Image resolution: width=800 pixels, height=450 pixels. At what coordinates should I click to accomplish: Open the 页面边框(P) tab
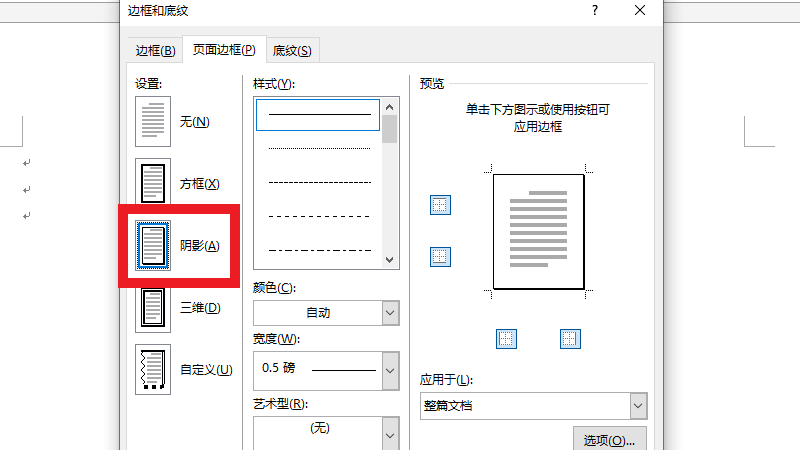[225, 50]
